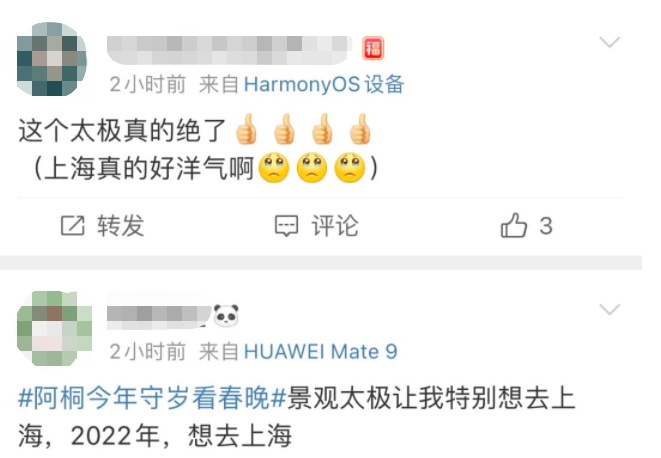The image size is (661, 458).
Task: Click the first post text 这个太极真的绝了
Action: click(123, 131)
